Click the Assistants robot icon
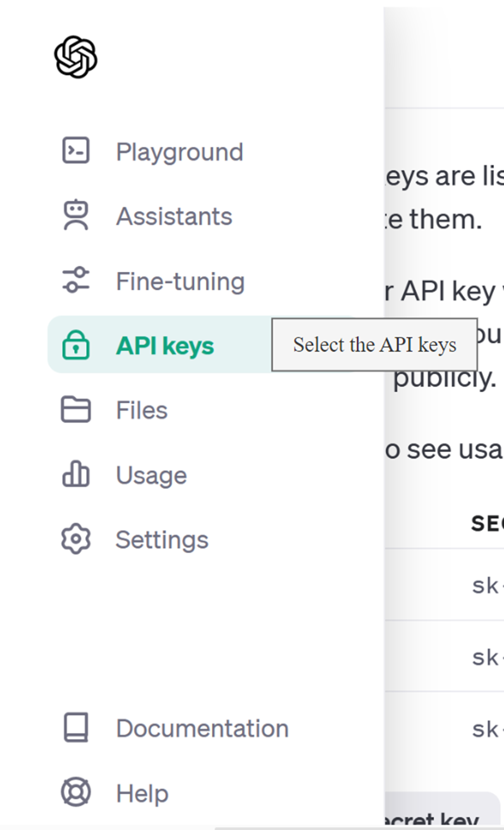The image size is (504, 830). coord(76,215)
